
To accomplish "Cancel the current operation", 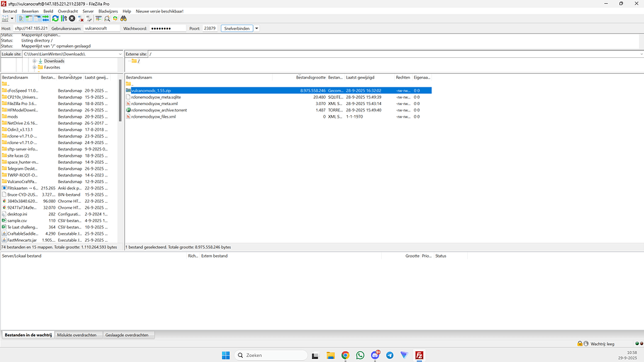I will (72, 18).
